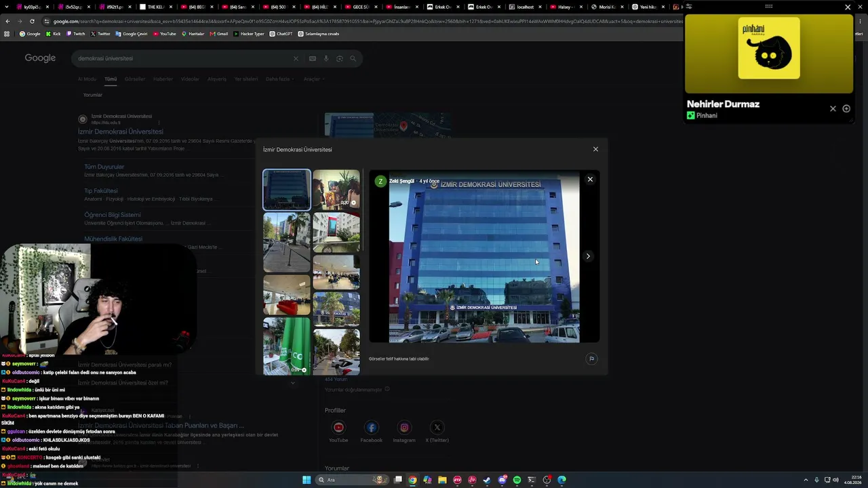
Task: Open the Haritalar bookmark
Action: point(193,34)
